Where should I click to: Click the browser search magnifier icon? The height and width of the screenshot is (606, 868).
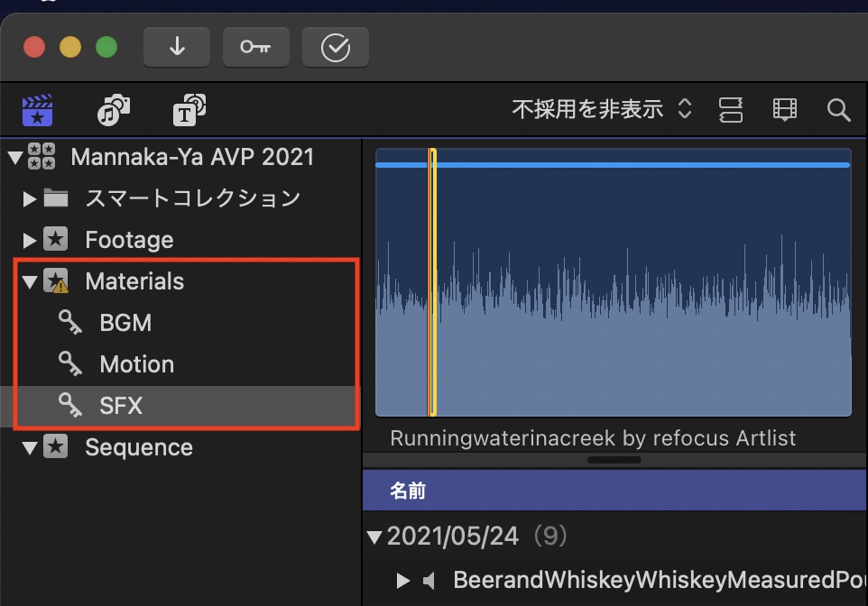(838, 110)
